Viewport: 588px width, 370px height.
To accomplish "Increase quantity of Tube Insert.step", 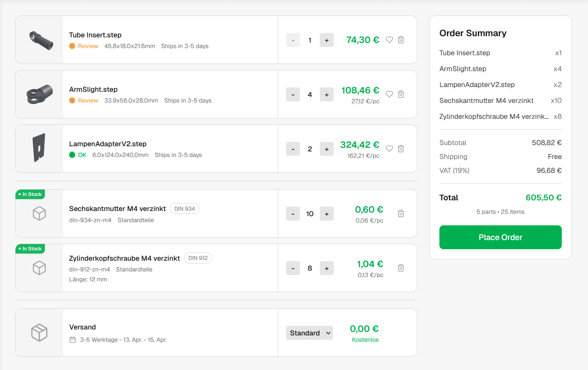I will tap(327, 40).
